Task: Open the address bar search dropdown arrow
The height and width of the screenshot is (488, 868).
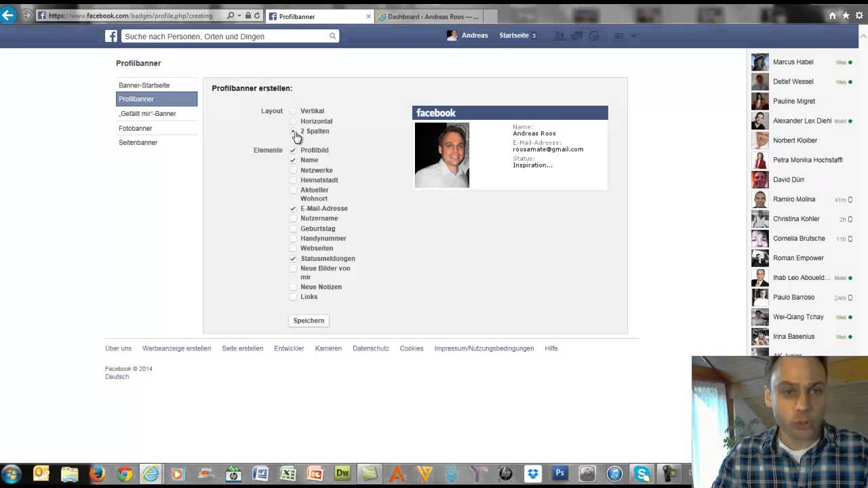Action: coord(239,16)
